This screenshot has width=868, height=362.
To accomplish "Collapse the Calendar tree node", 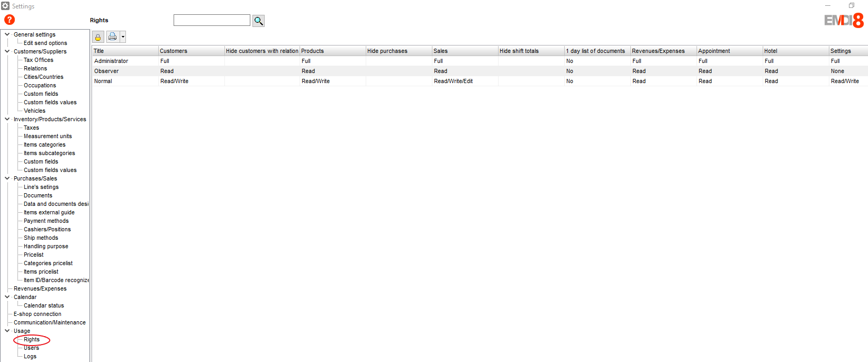I will coord(7,297).
